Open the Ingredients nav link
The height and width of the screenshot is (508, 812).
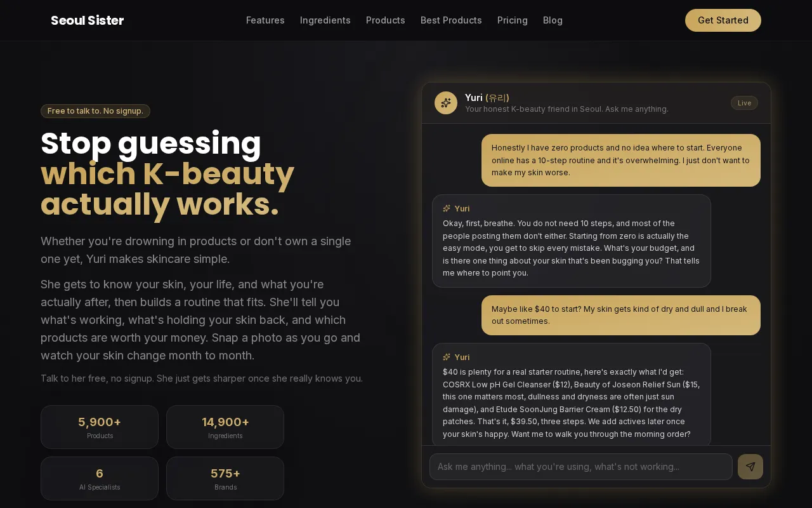(x=325, y=20)
